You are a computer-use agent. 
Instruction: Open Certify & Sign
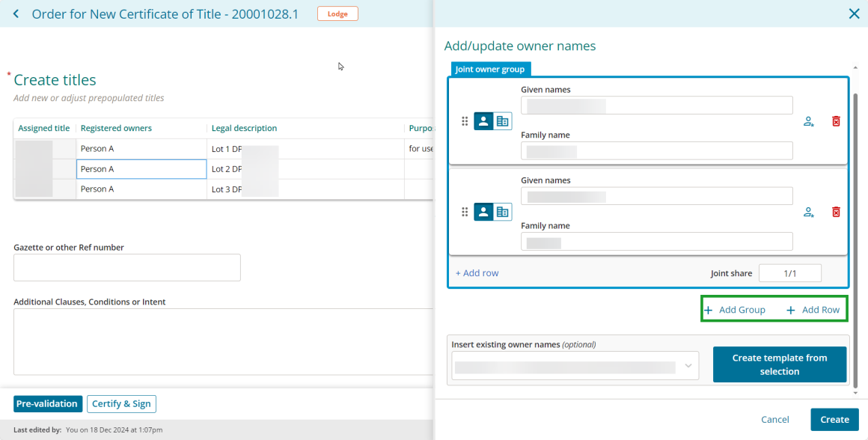[121, 404]
